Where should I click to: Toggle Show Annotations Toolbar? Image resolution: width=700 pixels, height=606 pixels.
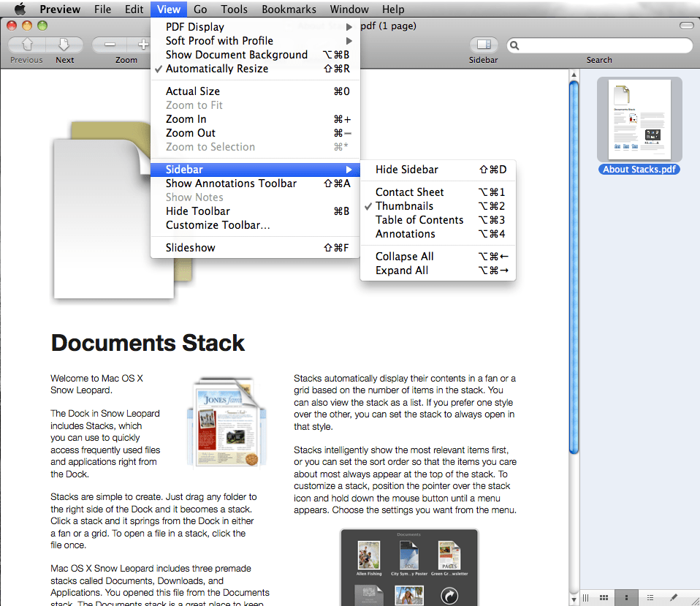pos(255,183)
